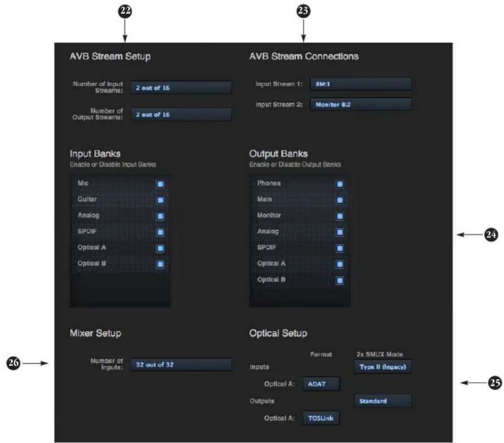The image size is (504, 443).
Task: Click the Guitar label in Input Banks
Action: coord(87,199)
